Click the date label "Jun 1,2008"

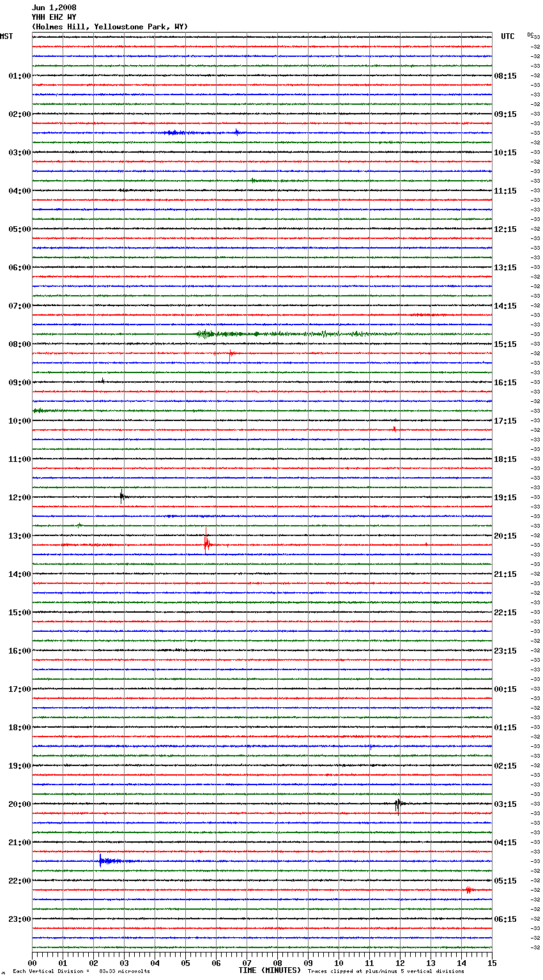tap(54, 8)
